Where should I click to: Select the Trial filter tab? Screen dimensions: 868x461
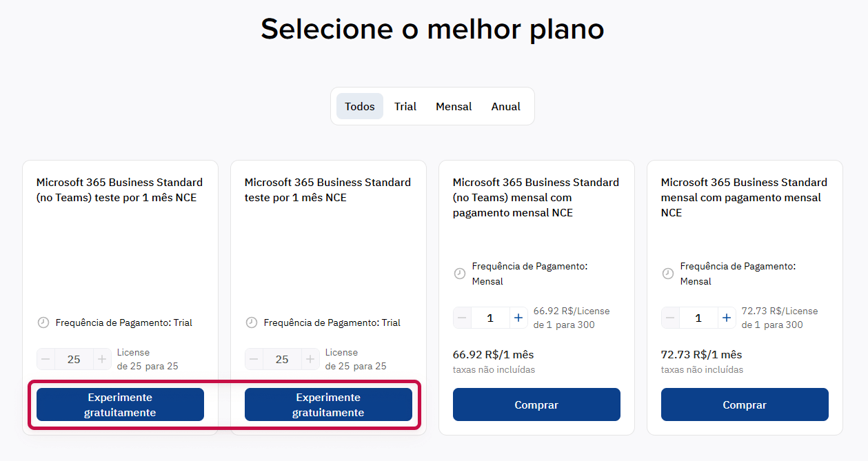(405, 106)
